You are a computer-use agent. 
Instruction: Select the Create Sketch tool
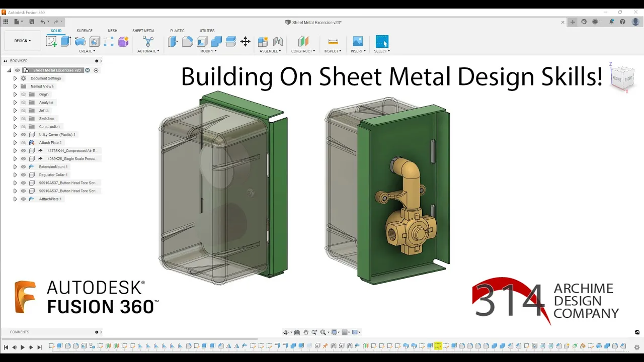click(51, 41)
